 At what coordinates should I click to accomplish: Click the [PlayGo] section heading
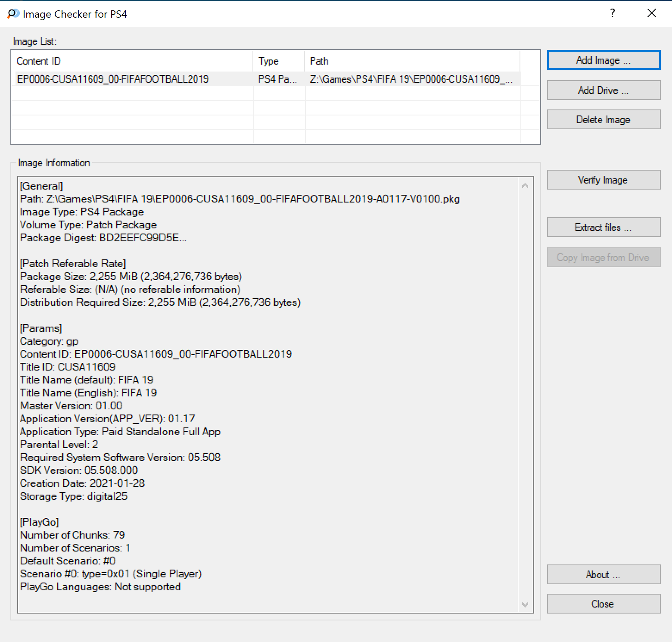39,522
